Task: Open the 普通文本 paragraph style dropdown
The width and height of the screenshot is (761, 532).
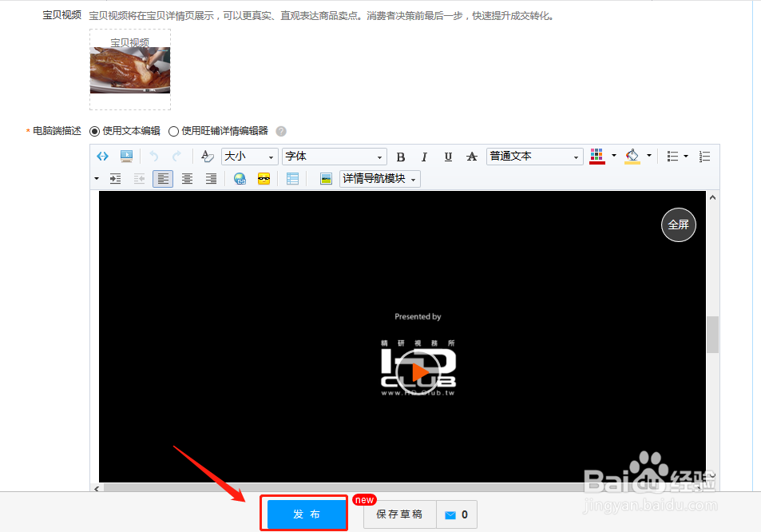Action: 535,157
